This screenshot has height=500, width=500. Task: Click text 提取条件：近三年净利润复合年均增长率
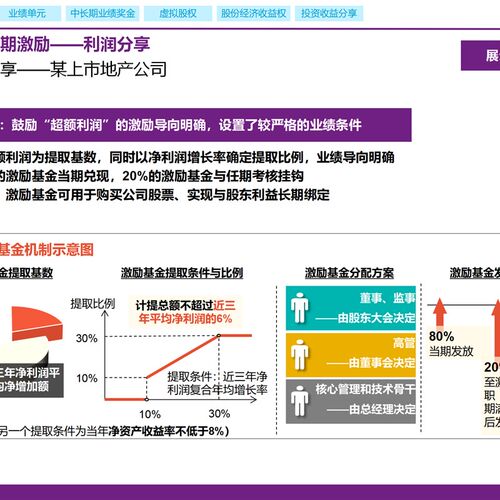coord(217,383)
